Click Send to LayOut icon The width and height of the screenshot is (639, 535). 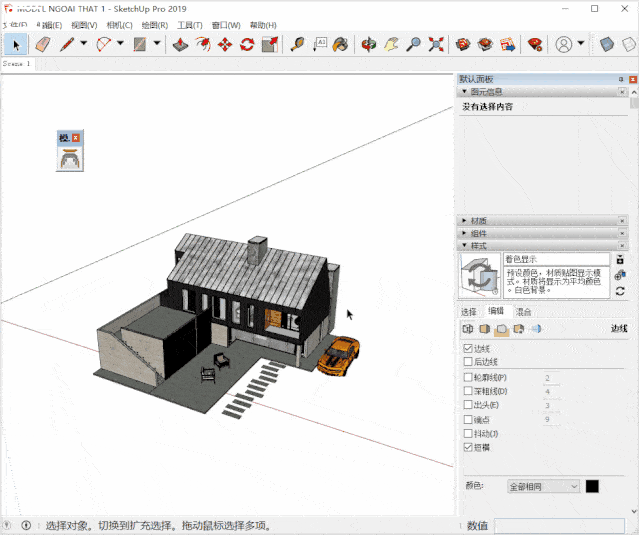pos(507,44)
